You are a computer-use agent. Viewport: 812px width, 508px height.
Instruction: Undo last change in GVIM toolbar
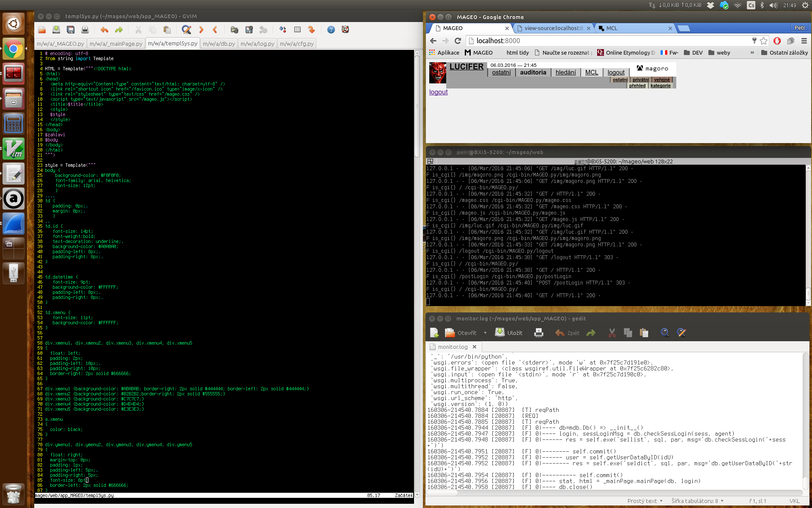coord(104,30)
